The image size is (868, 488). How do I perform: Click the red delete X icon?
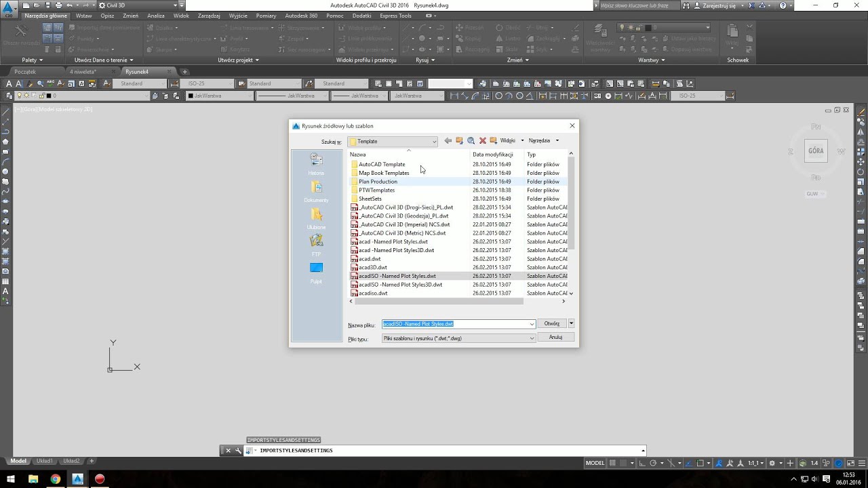coord(483,141)
